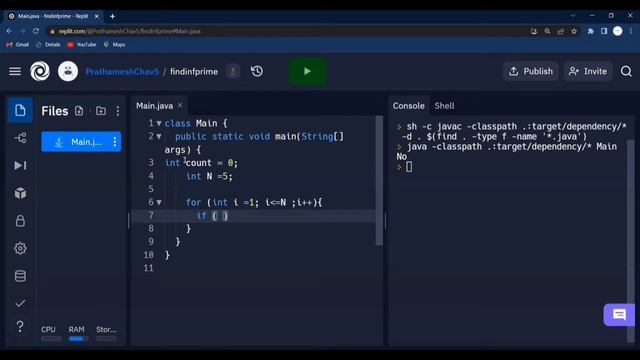Collapse the for loop fold arrow
640x360 pixels.
pos(159,202)
